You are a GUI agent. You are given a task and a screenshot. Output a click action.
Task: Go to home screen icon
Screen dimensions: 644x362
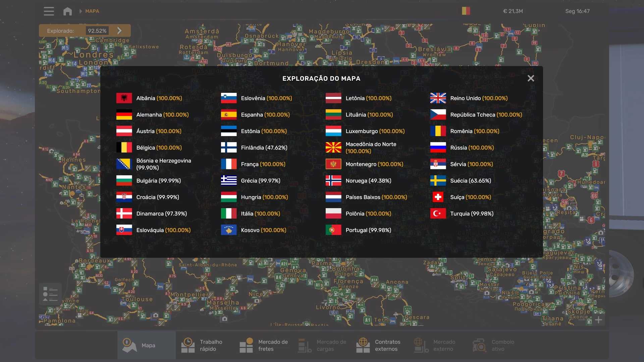pyautogui.click(x=67, y=11)
